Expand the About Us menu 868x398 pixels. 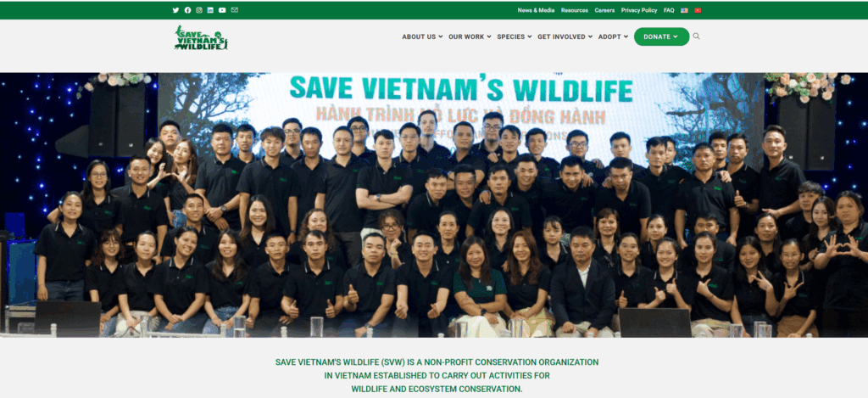[x=422, y=36]
